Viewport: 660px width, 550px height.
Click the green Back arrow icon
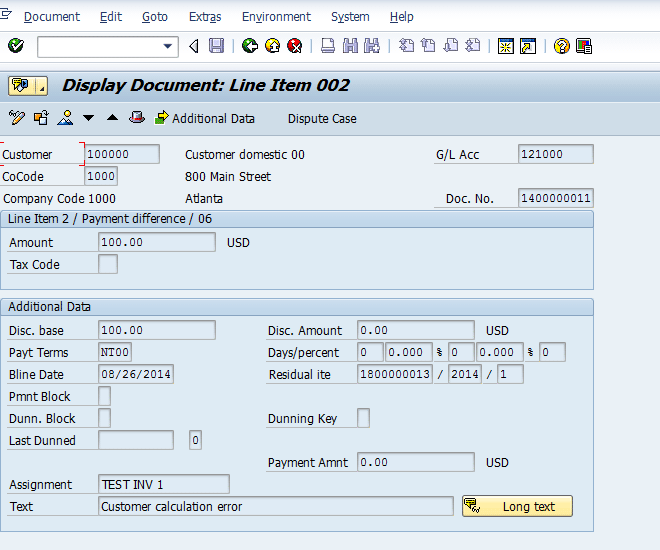point(250,46)
